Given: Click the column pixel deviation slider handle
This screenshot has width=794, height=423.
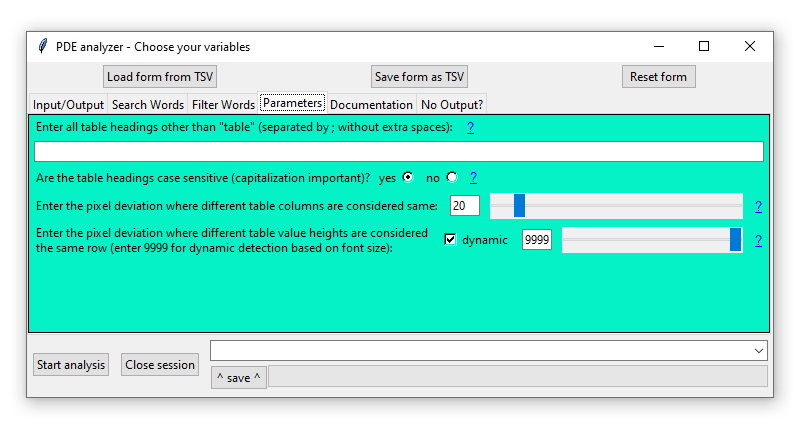Looking at the screenshot, I should 519,206.
